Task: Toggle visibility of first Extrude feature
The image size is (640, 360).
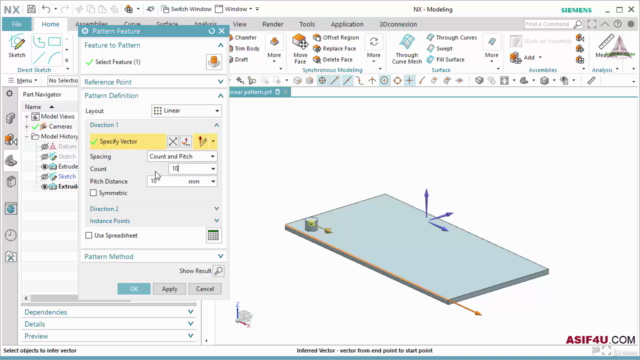Action: tap(44, 167)
